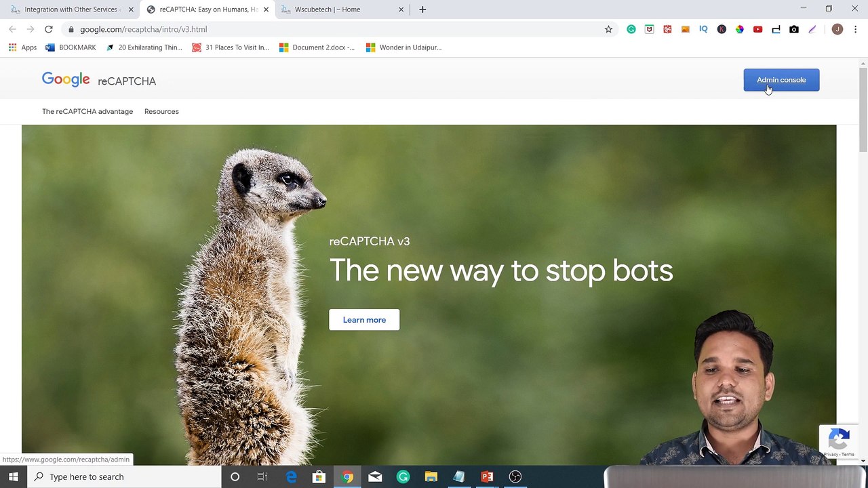Open the dark circular K extension
The height and width of the screenshot is (488, 868).
click(722, 29)
